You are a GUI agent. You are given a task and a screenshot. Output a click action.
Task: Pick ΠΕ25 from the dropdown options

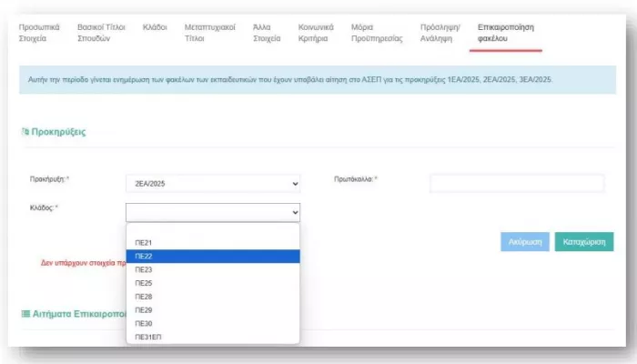click(x=144, y=283)
